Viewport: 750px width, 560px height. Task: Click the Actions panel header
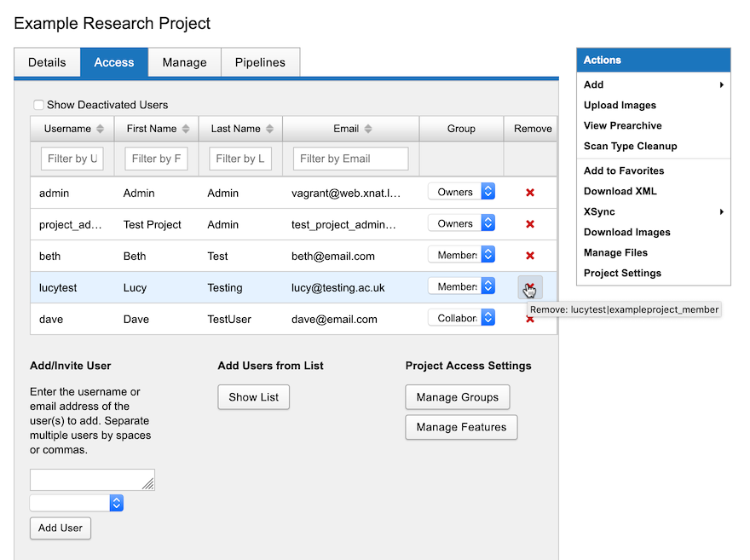coord(654,60)
